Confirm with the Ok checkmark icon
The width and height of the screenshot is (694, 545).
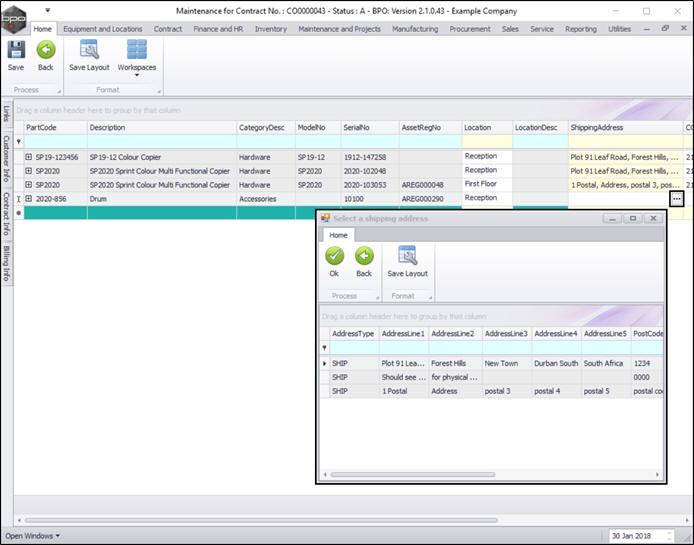pos(335,256)
